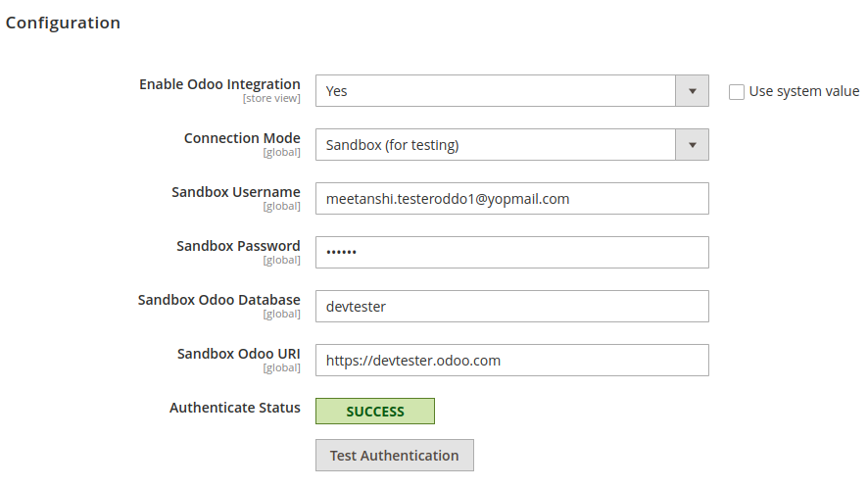
Task: Tick the Use system value checkbox
Action: (737, 92)
